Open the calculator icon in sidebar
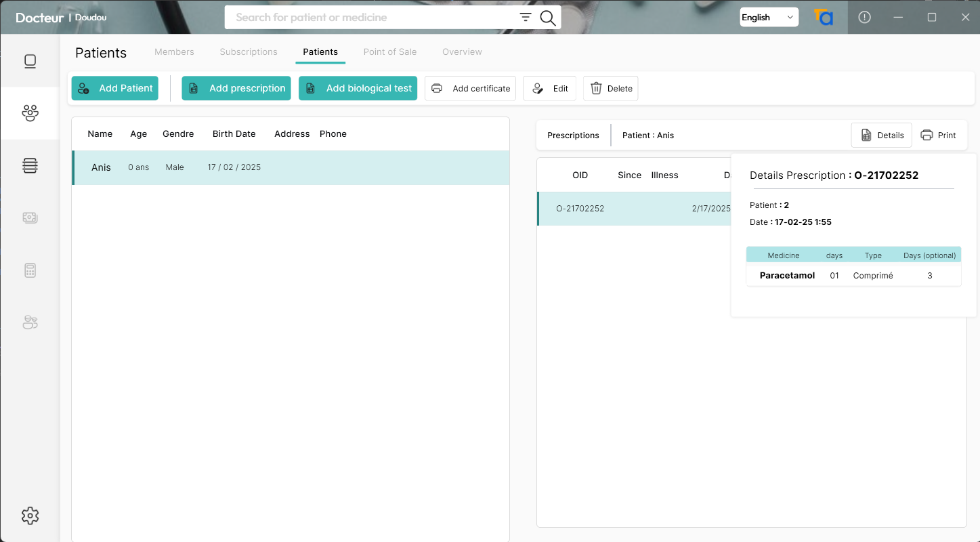Viewport: 980px width, 542px height. pyautogui.click(x=30, y=270)
